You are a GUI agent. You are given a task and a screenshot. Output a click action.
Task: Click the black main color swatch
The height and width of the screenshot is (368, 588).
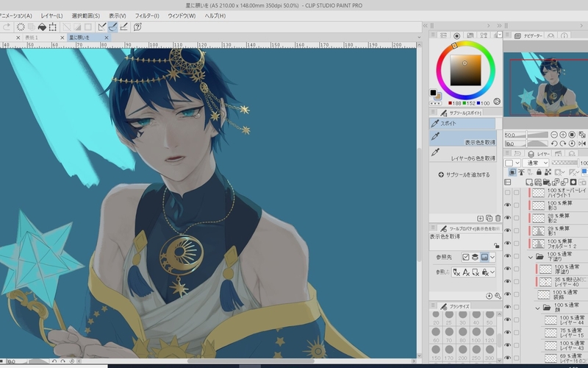pos(433,93)
